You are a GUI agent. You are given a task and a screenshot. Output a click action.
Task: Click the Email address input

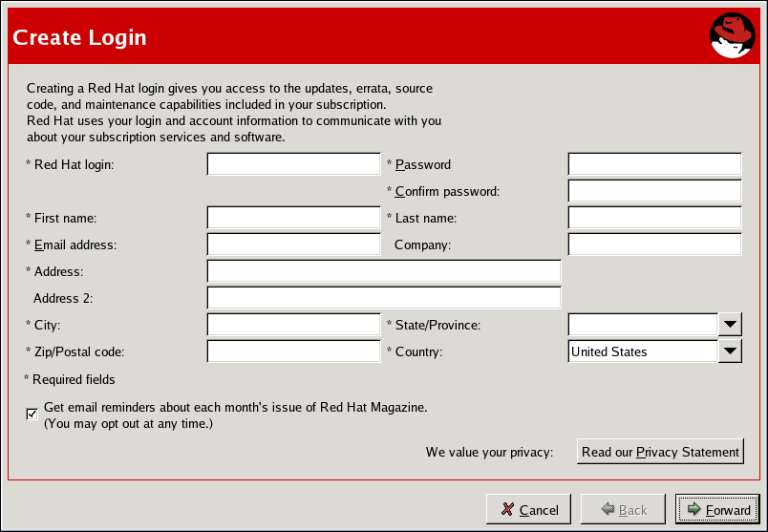pyautogui.click(x=293, y=245)
